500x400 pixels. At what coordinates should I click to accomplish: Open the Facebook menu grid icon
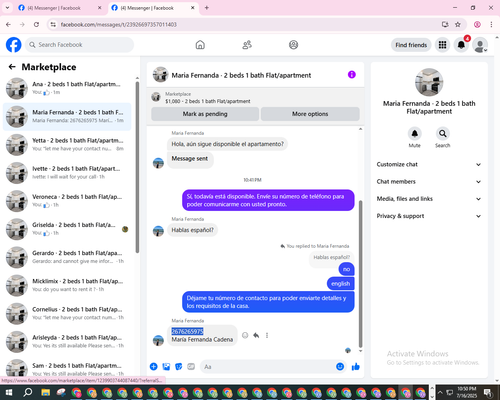(442, 45)
